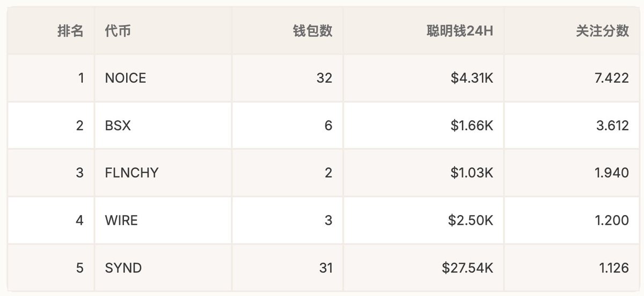
Task: Select the NOICE token cell
Action: 126,78
